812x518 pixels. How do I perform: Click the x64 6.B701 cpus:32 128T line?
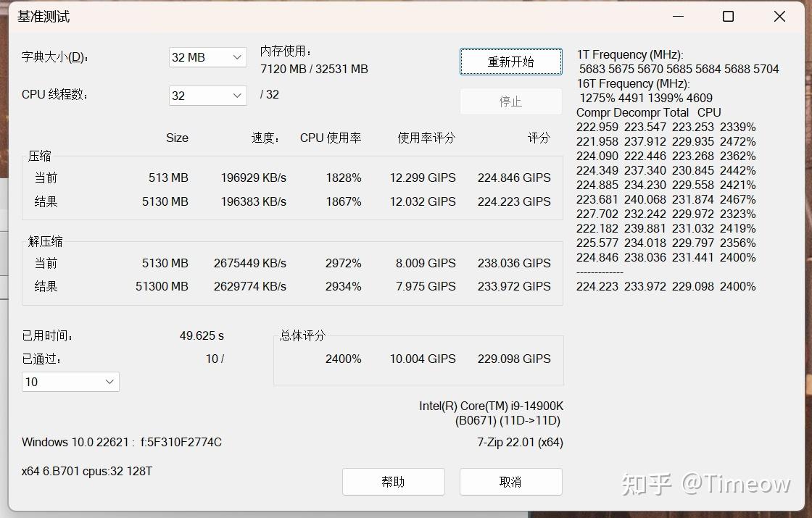pyautogui.click(x=87, y=472)
